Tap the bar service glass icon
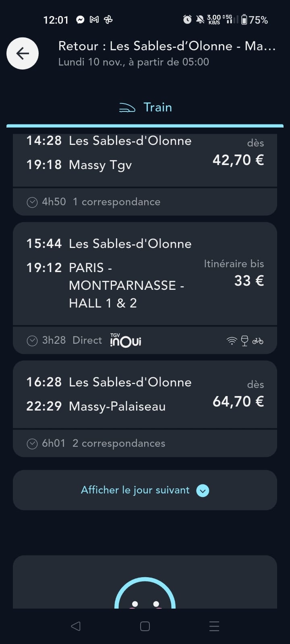Image resolution: width=290 pixels, height=644 pixels. click(x=244, y=341)
